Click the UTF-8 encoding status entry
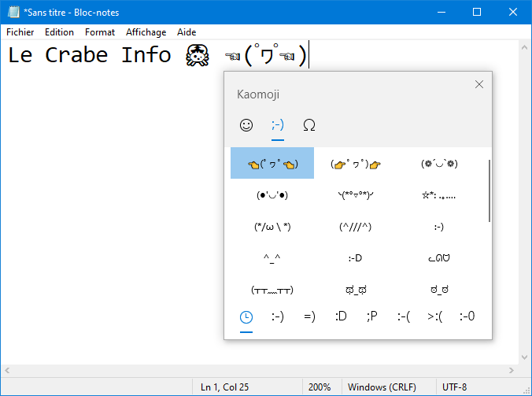532x396 pixels. [x=454, y=387]
